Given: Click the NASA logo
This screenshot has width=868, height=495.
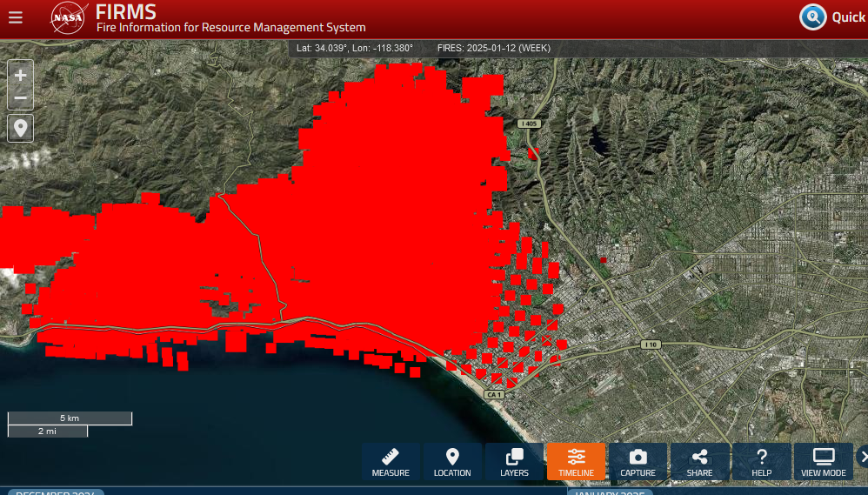Looking at the screenshot, I should (x=69, y=17).
